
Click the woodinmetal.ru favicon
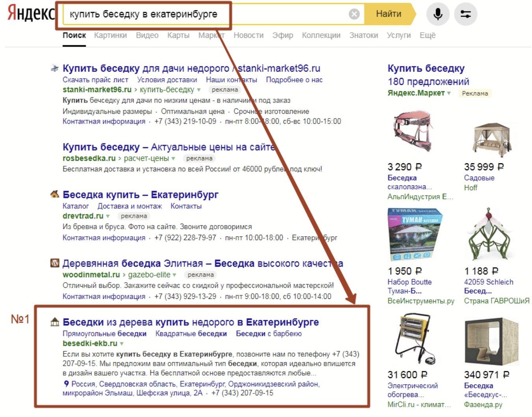(55, 263)
